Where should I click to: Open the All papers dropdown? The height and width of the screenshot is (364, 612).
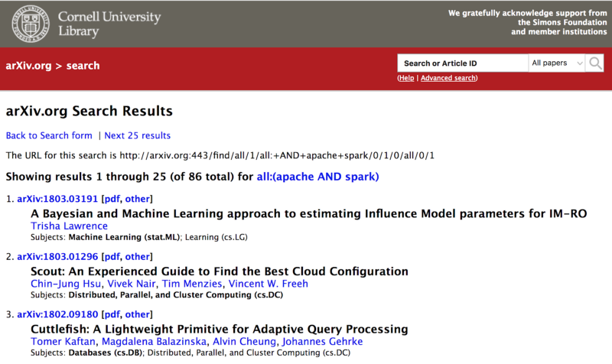pos(557,63)
